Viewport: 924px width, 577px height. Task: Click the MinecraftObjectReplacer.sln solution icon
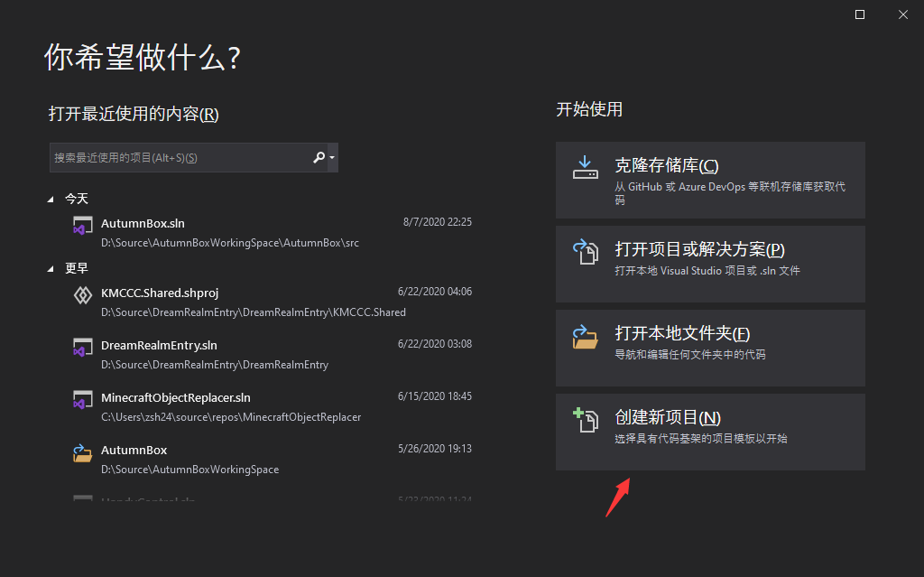83,401
